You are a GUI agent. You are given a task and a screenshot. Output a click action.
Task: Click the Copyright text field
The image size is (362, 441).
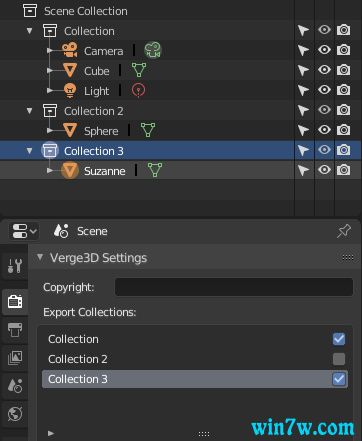pyautogui.click(x=234, y=287)
